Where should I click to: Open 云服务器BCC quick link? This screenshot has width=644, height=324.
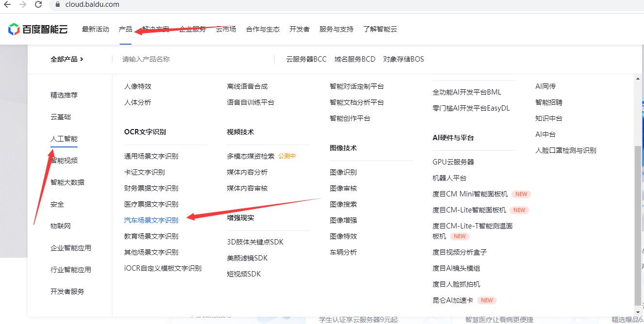pyautogui.click(x=306, y=59)
